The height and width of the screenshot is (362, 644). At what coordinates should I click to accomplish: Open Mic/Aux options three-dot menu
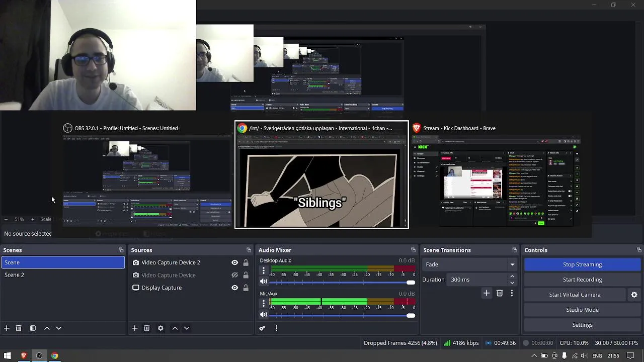click(x=264, y=304)
